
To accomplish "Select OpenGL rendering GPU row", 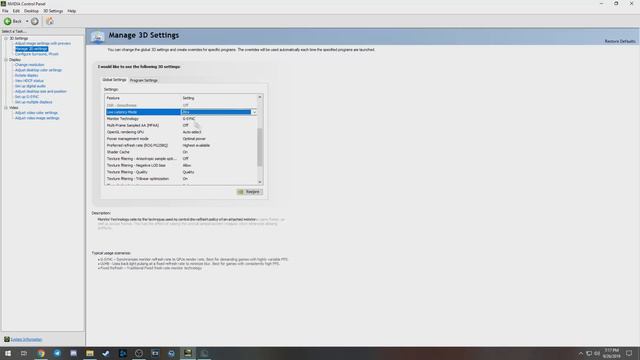I will [181, 132].
